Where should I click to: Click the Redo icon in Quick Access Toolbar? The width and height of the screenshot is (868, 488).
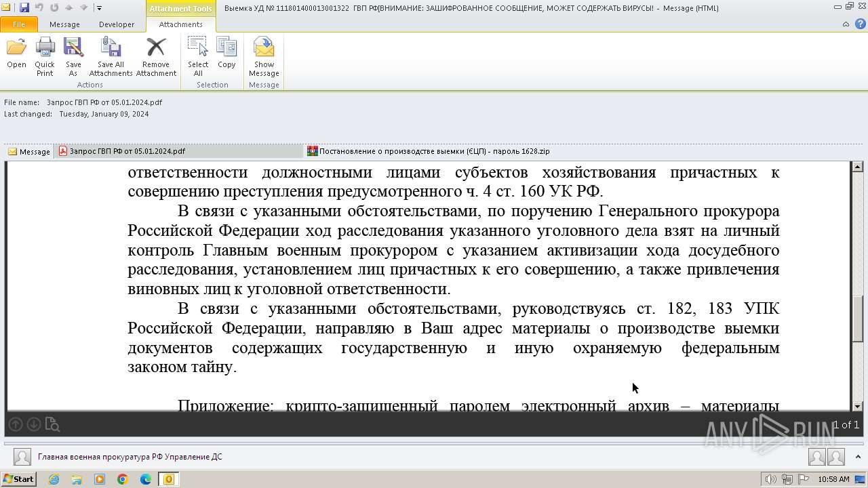click(x=54, y=7)
